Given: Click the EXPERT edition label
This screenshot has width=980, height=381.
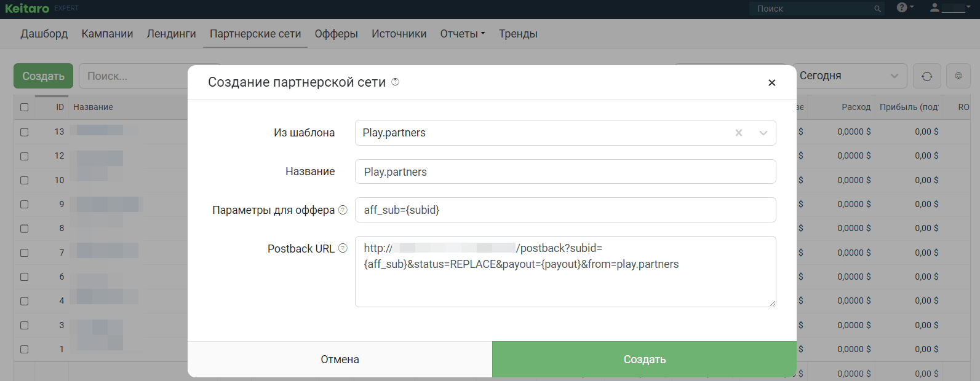Looking at the screenshot, I should click(66, 9).
